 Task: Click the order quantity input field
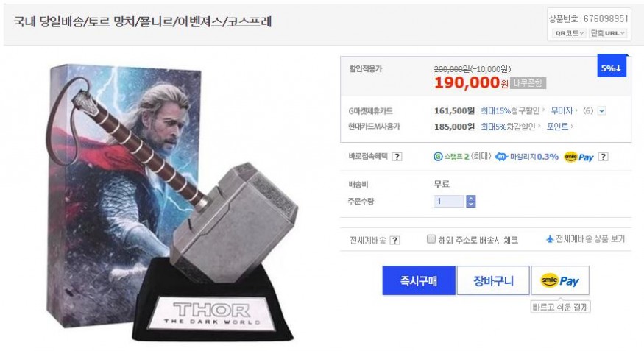click(449, 201)
